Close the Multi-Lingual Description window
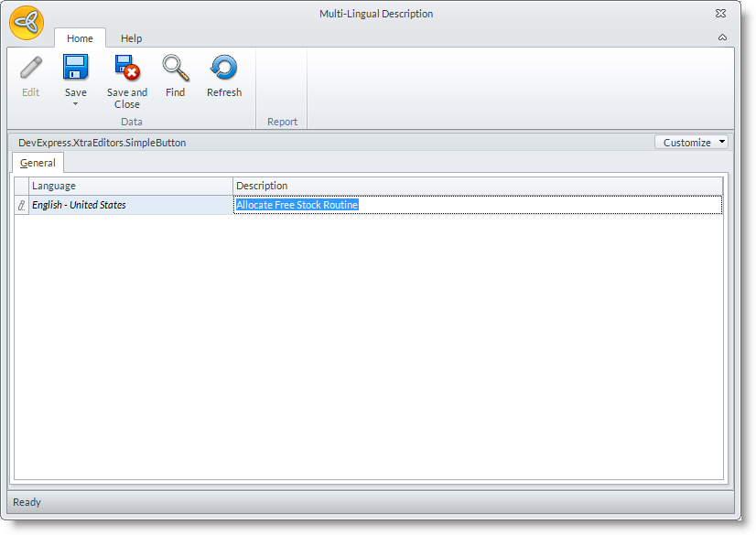 720,14
